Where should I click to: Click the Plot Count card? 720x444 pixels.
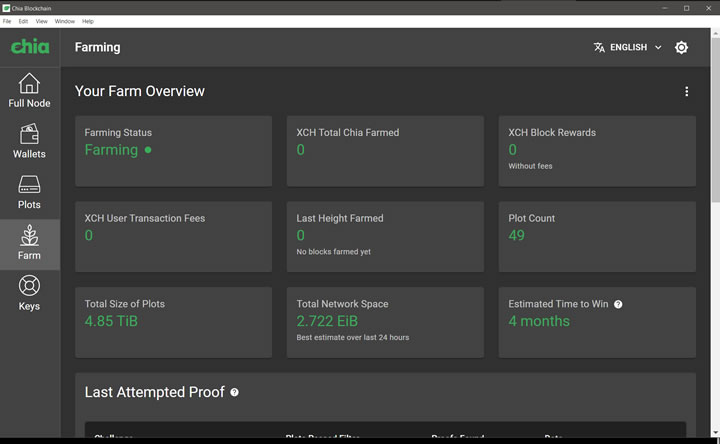coord(597,236)
